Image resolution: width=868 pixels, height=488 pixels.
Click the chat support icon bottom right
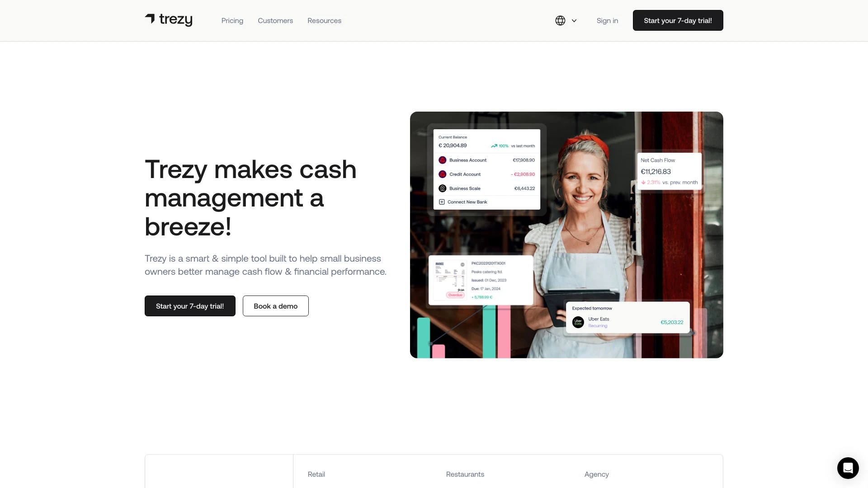point(848,468)
